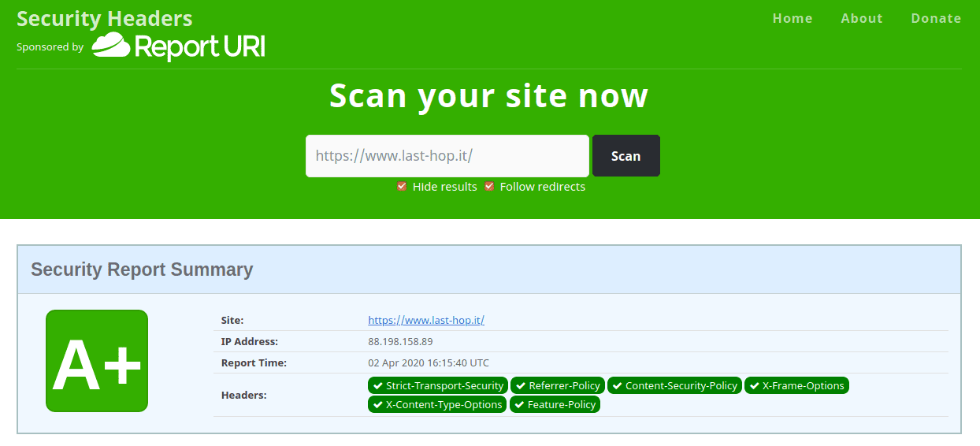Click the Security Report Summary heading

tap(142, 269)
